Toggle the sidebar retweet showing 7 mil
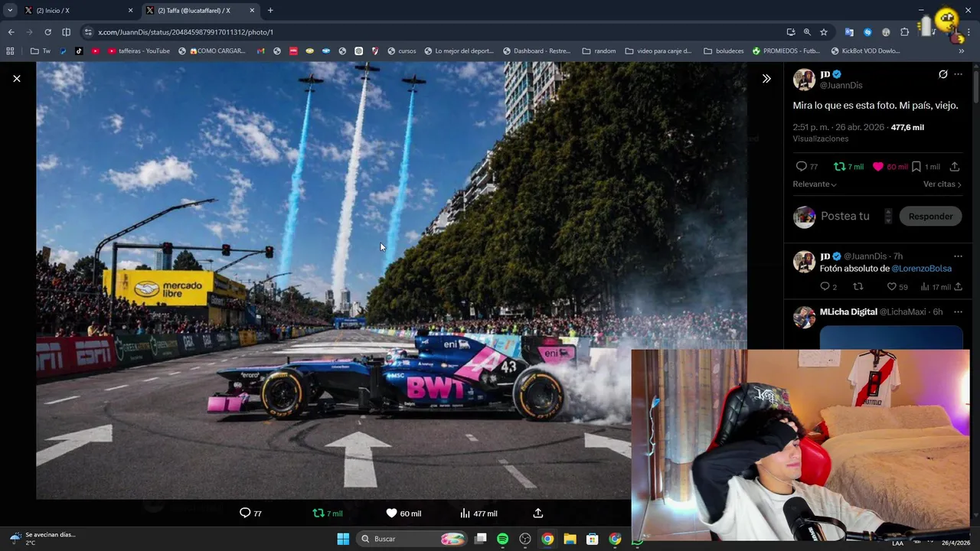This screenshot has width=980, height=551. [839, 166]
